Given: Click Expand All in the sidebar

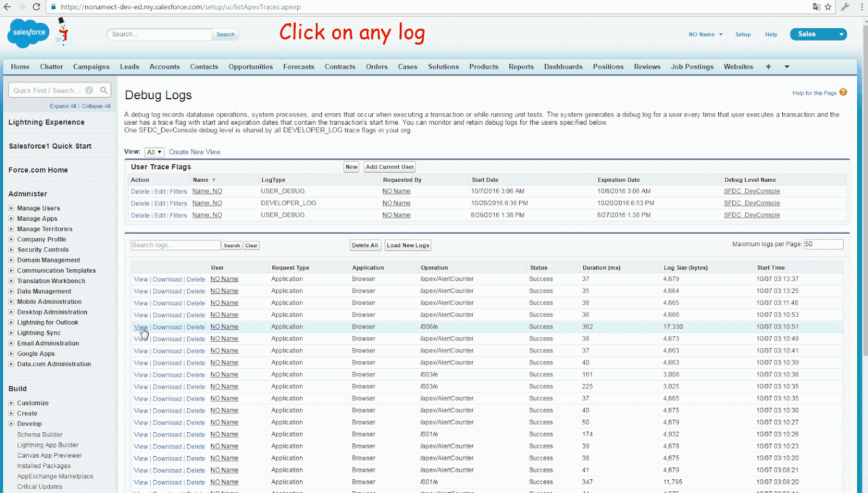Looking at the screenshot, I should pos(63,106).
